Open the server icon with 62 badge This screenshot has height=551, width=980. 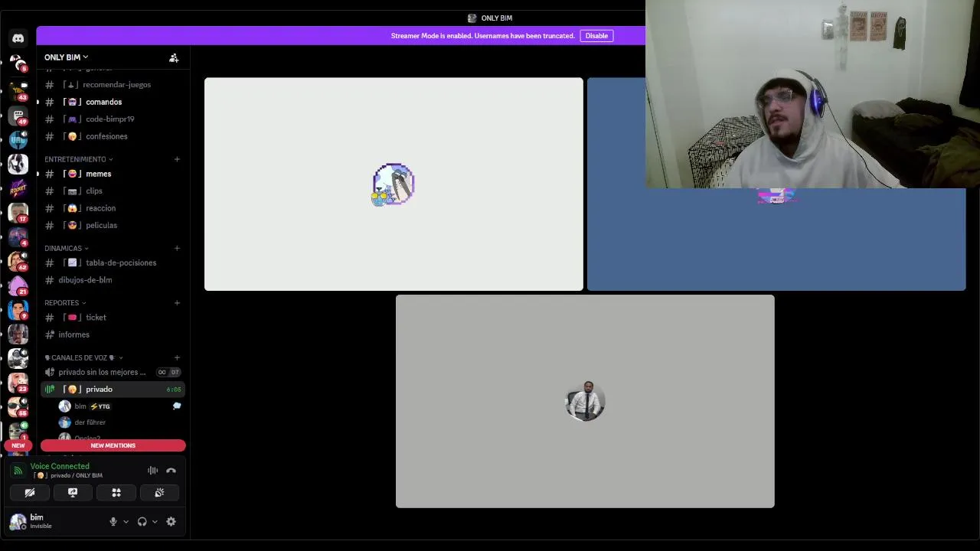pos(18,261)
